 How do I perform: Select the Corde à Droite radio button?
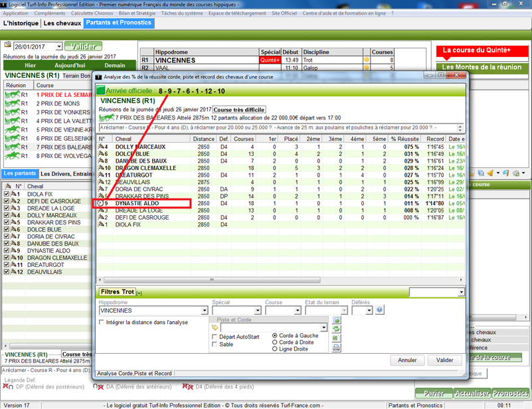coord(275,342)
